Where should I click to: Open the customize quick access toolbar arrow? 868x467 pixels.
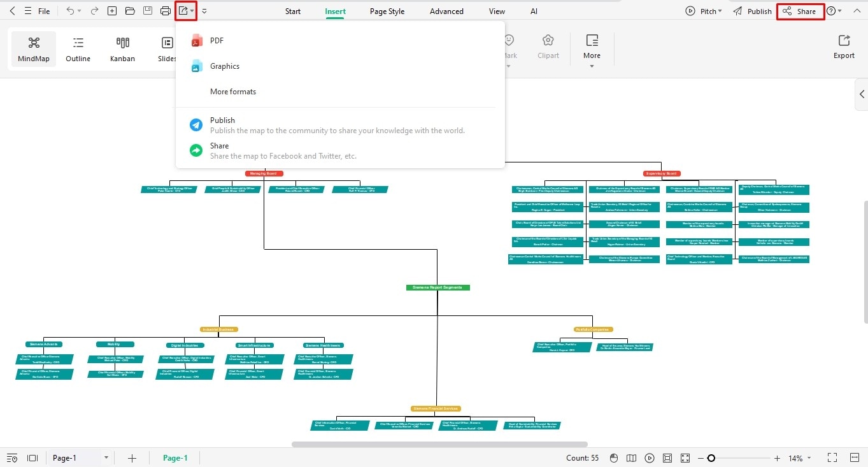coord(204,11)
